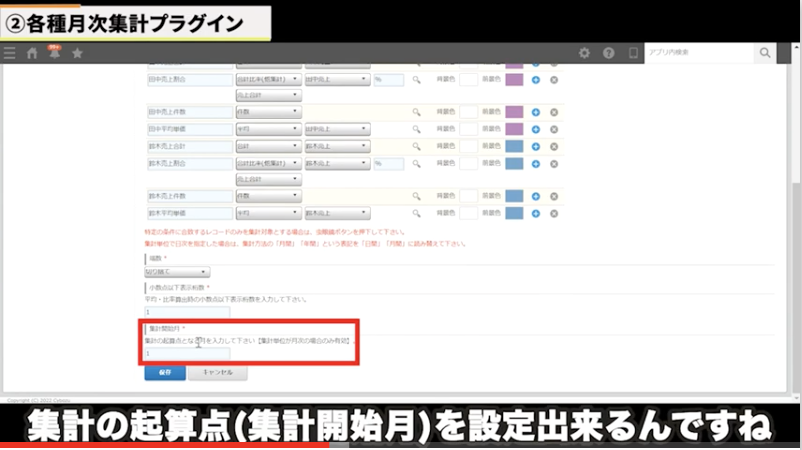Click the header search magnifier button

[x=765, y=53]
